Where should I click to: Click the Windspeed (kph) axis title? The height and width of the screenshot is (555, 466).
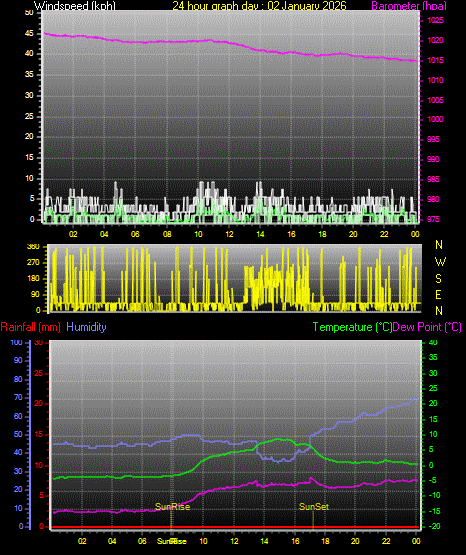(x=75, y=6)
